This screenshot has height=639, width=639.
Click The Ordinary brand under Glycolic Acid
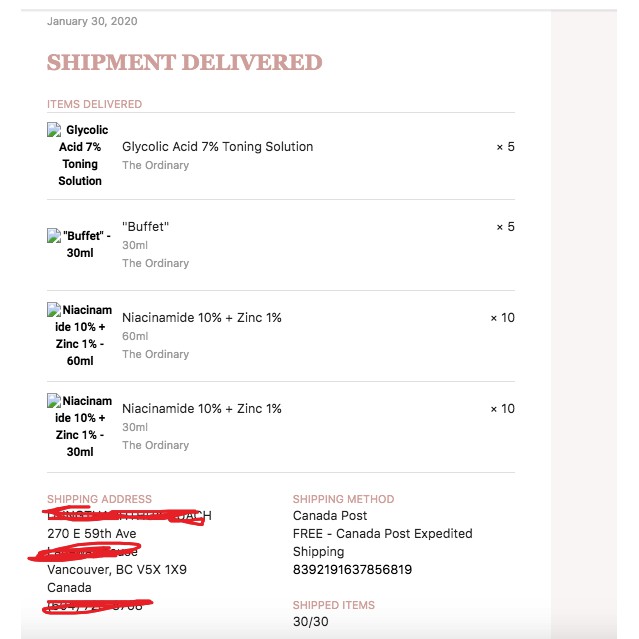tap(155, 166)
